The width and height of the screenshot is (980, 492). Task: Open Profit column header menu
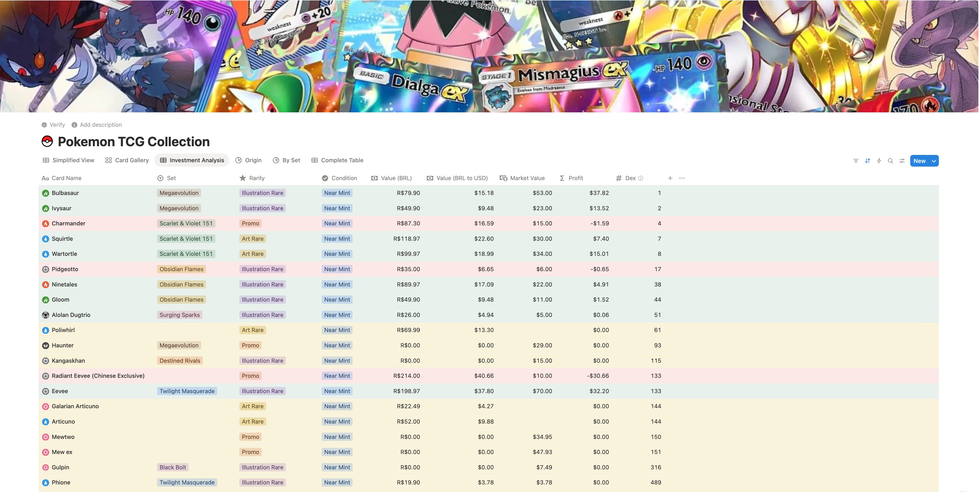point(571,178)
